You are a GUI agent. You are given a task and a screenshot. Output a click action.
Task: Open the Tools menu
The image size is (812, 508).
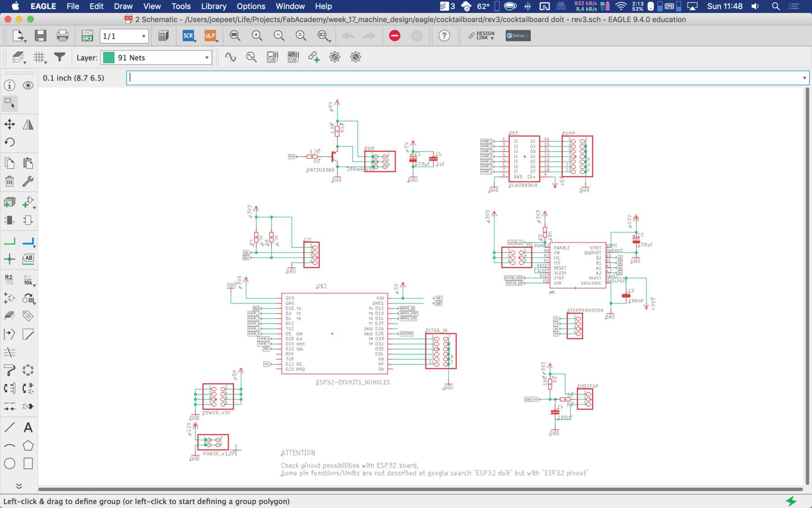(181, 6)
